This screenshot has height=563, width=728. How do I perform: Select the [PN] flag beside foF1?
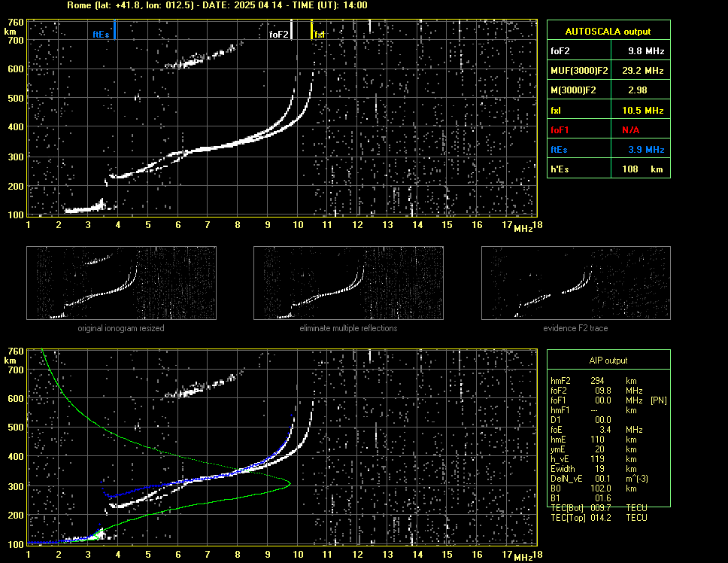[658, 400]
